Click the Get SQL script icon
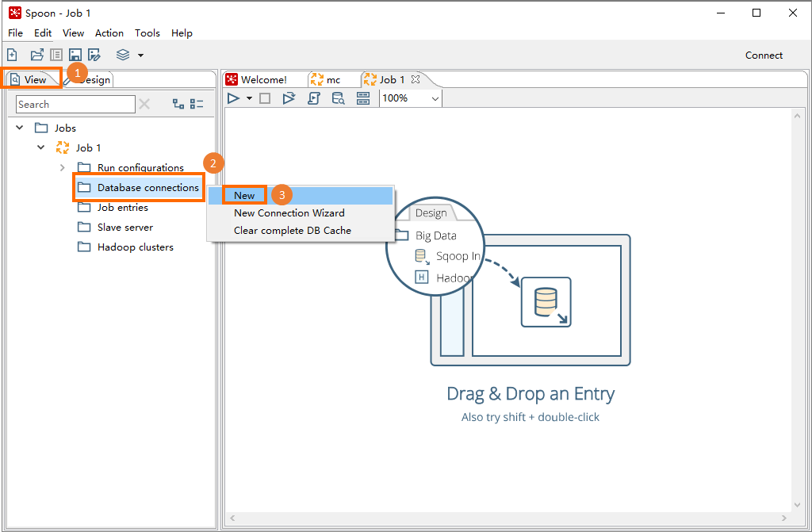Image resolution: width=812 pixels, height=532 pixels. point(313,98)
